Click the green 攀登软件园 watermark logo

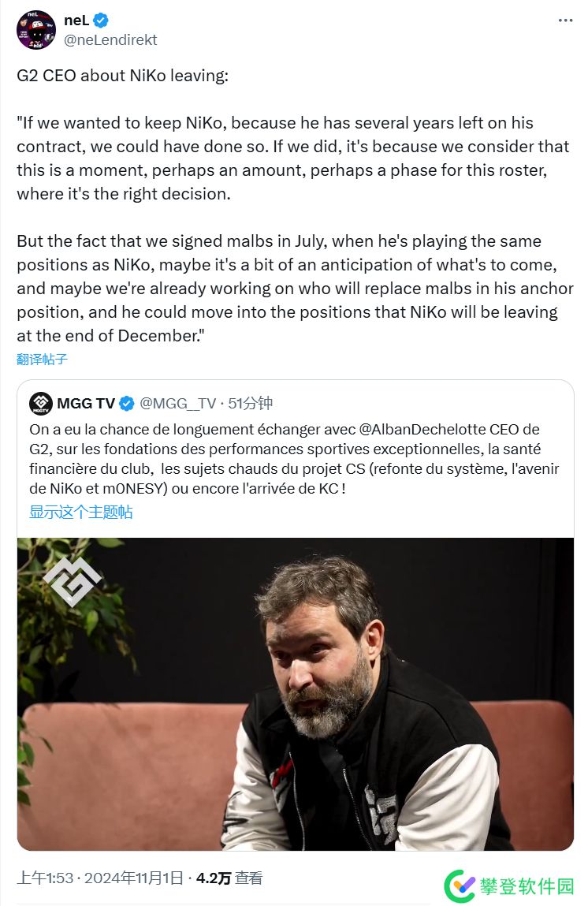(460, 885)
